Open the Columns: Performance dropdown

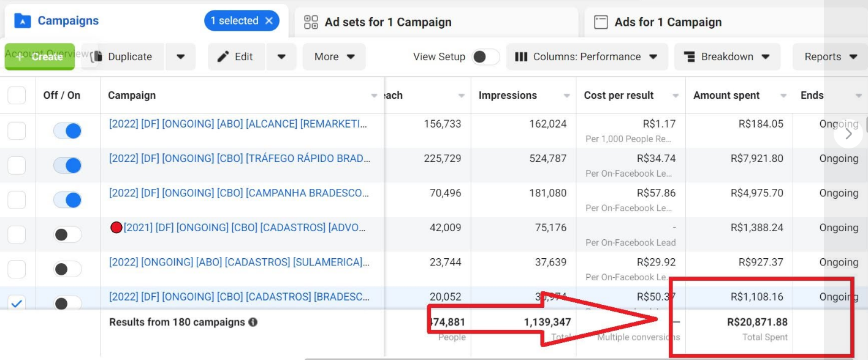click(586, 56)
